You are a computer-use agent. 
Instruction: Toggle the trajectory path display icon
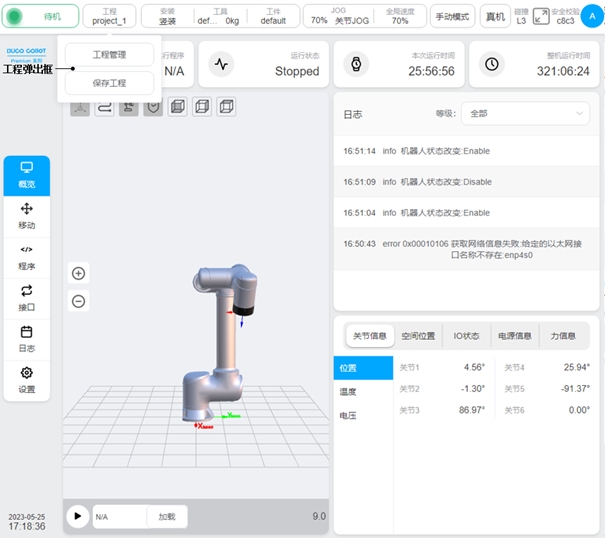coord(104,107)
